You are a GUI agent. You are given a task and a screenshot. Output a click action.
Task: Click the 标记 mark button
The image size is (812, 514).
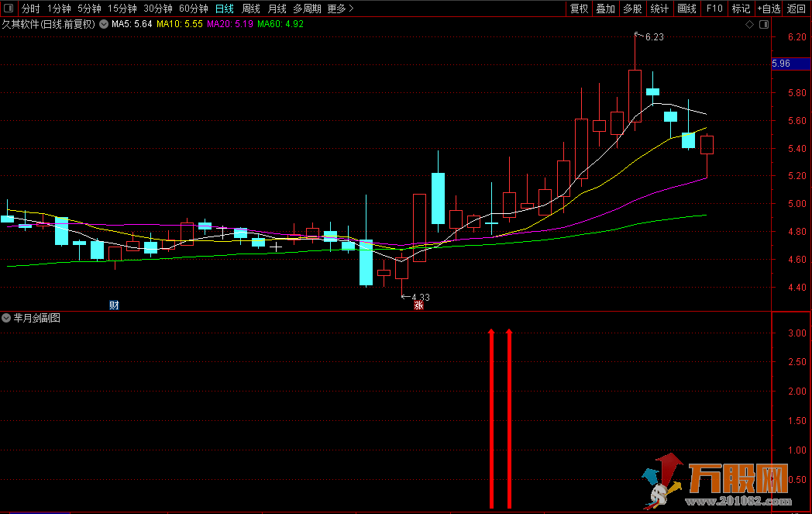tap(741, 9)
